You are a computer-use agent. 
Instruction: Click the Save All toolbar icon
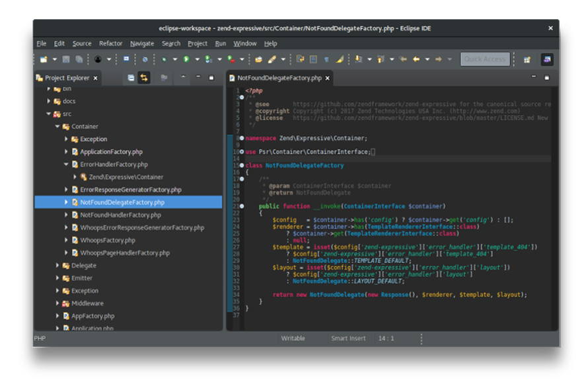click(78, 59)
